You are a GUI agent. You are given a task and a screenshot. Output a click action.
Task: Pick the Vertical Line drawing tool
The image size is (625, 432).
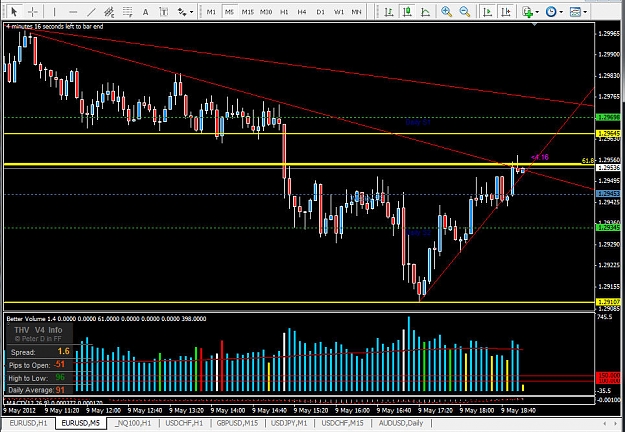(x=54, y=12)
